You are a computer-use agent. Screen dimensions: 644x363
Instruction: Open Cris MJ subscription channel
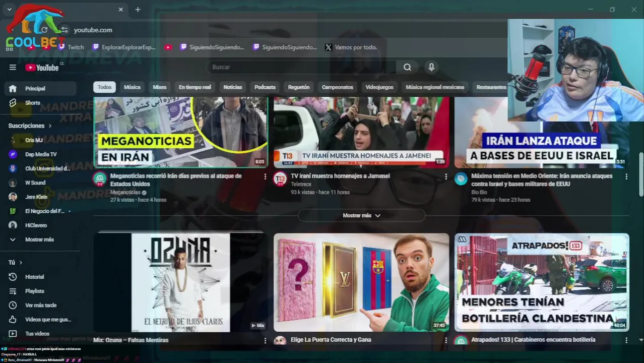click(40, 140)
